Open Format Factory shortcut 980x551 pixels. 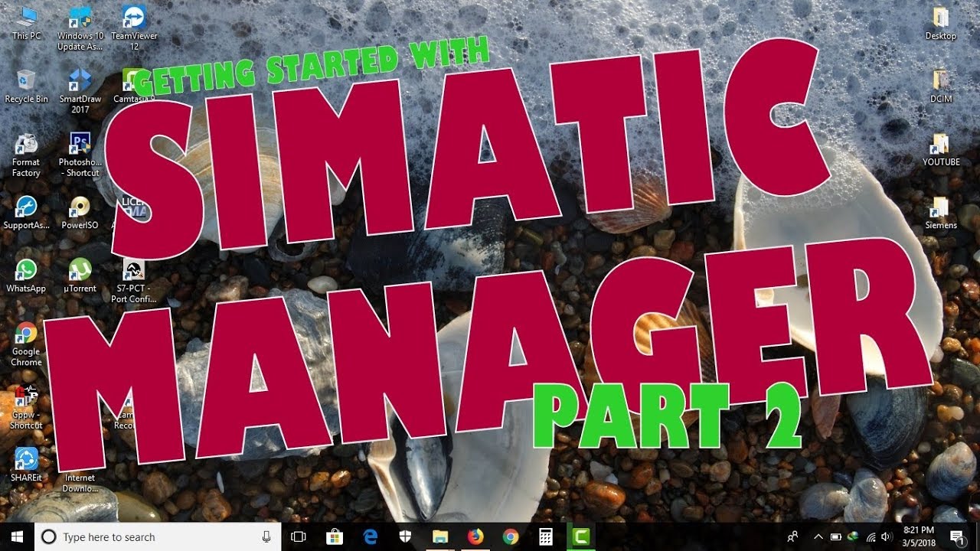pyautogui.click(x=27, y=155)
